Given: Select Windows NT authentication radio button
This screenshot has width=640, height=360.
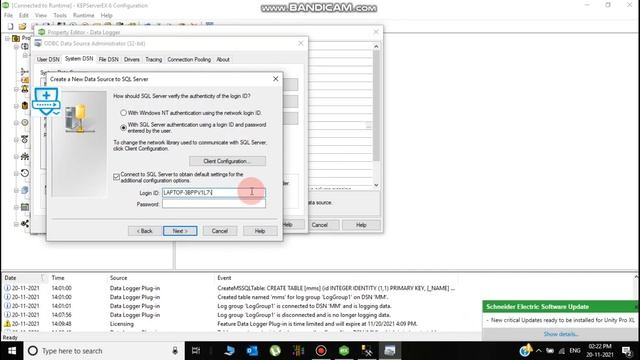Looking at the screenshot, I should point(123,113).
